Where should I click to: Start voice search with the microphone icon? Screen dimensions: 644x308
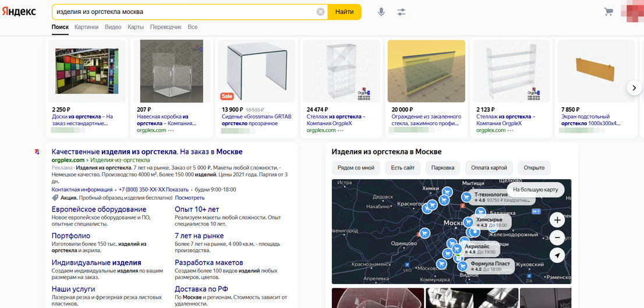point(381,12)
